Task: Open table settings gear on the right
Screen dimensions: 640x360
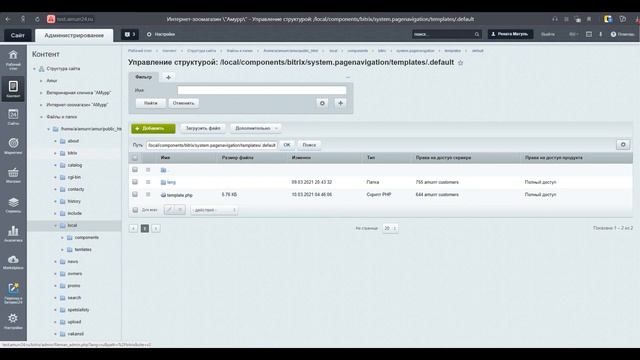Action: point(623,144)
